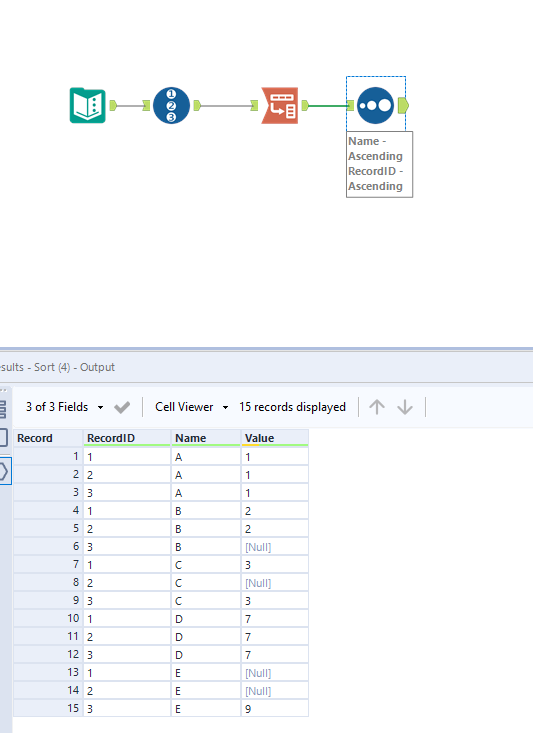The width and height of the screenshot is (533, 733).
Task: Select the Transpose tool node
Action: pyautogui.click(x=280, y=106)
